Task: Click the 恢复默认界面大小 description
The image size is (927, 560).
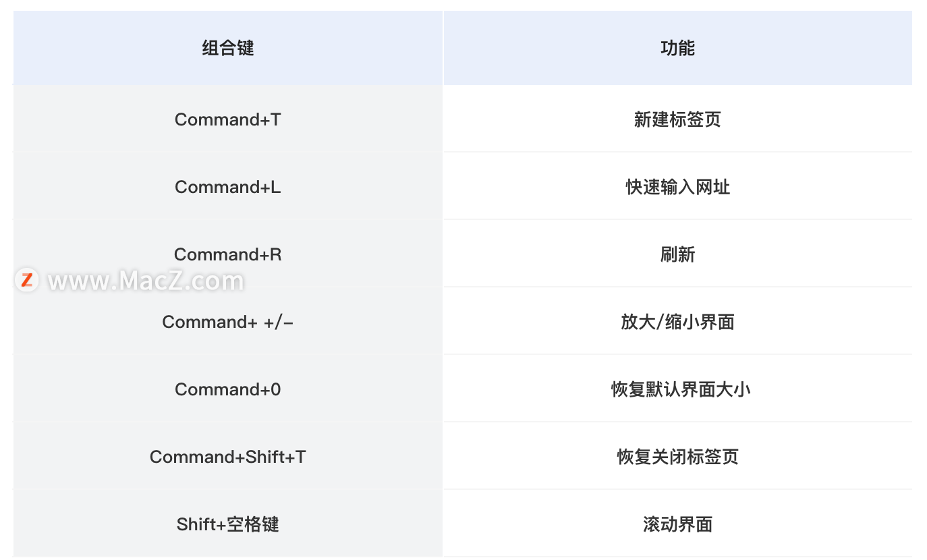Action: tap(681, 389)
